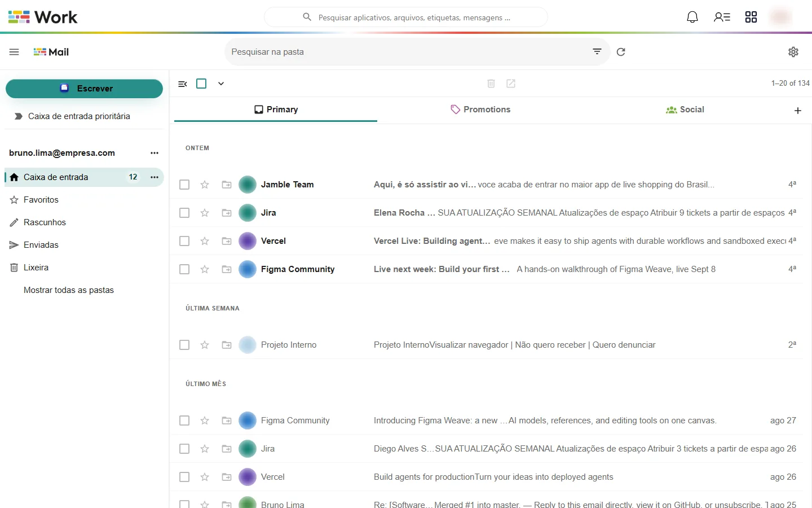Viewport: 812px width, 508px height.
Task: Add a new inbox tab
Action: [798, 111]
